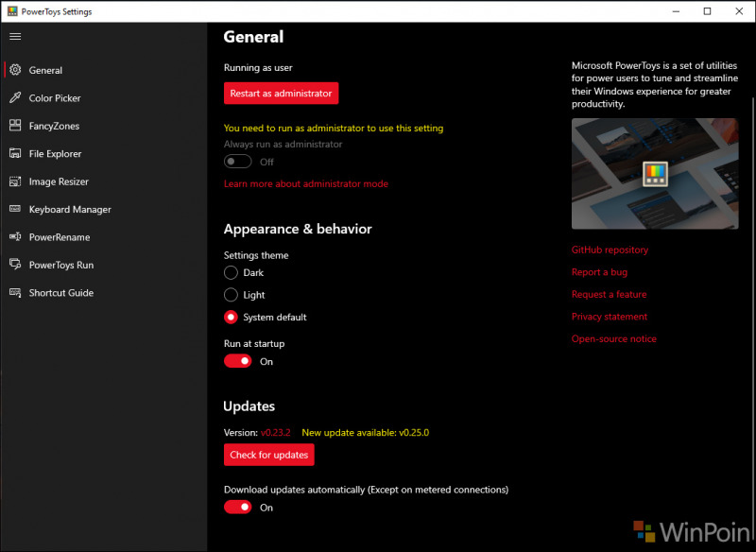Click the Shortcut Guide icon
Image resolution: width=756 pixels, height=552 pixels.
click(x=15, y=292)
